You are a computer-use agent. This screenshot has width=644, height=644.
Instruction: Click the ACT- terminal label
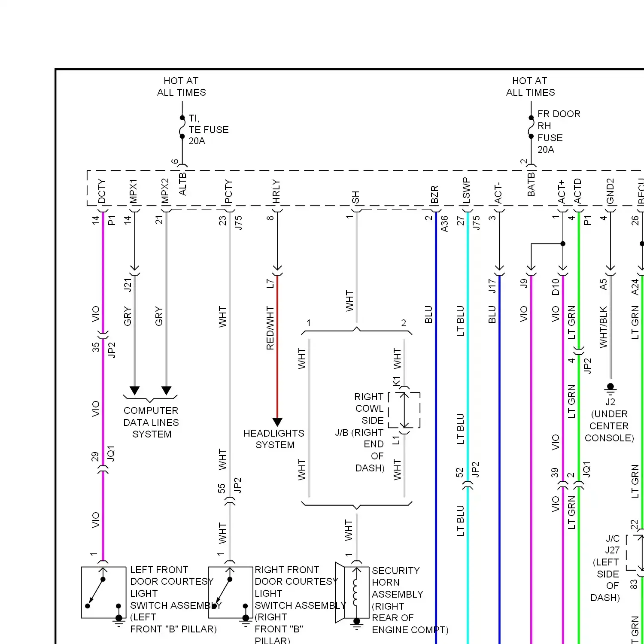[x=498, y=193]
